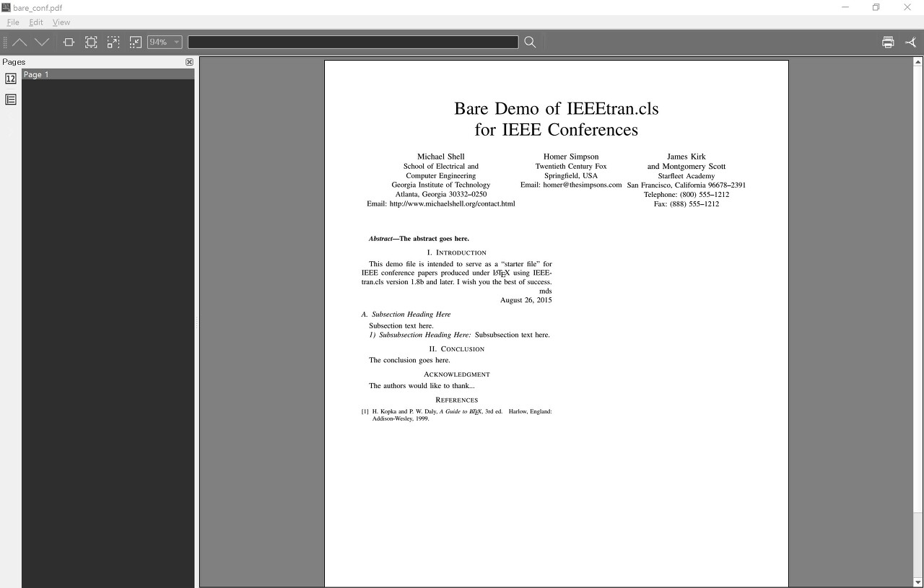The height and width of the screenshot is (588, 924).
Task: Click the 'References' heading
Action: point(456,400)
